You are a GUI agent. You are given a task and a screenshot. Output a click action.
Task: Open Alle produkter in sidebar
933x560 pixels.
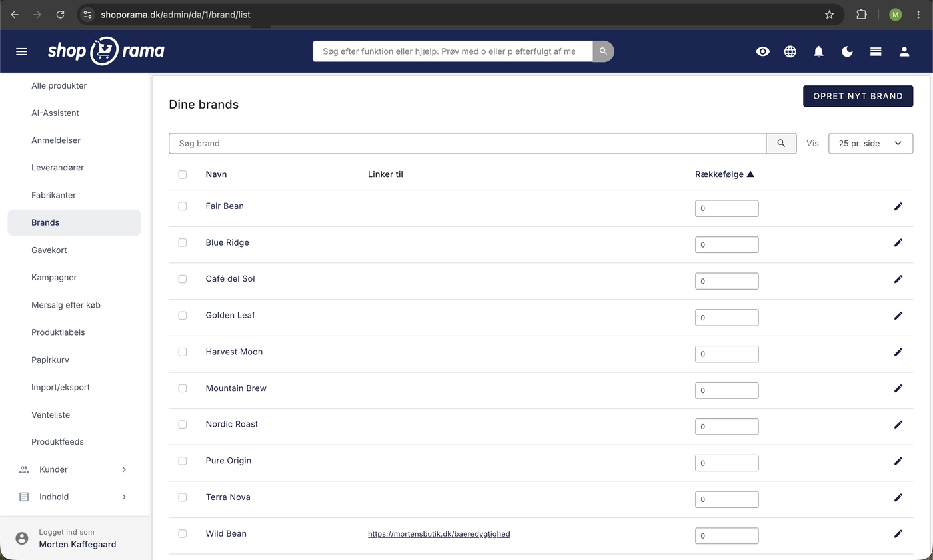(59, 85)
